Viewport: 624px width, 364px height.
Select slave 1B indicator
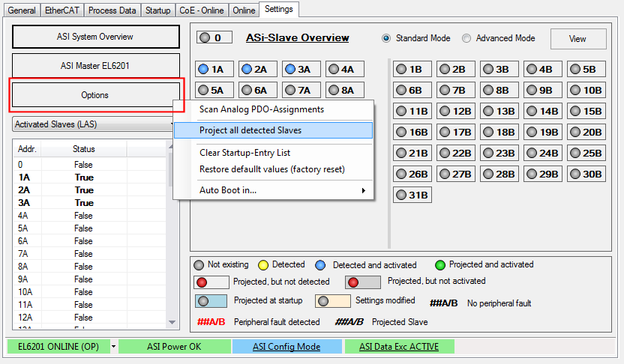coord(412,69)
